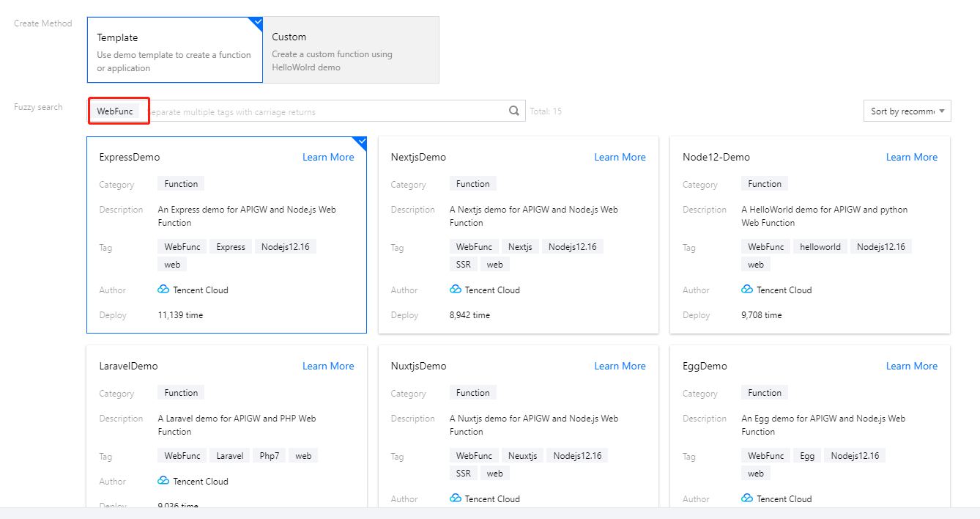
Task: Click Tencent Cloud logo in Node12-Demo card
Action: (x=747, y=290)
